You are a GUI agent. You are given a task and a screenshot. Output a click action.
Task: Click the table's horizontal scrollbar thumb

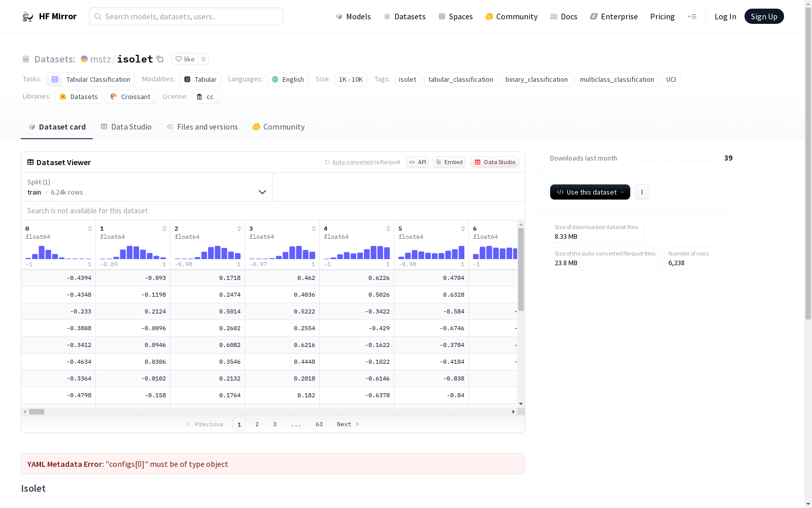37,411
